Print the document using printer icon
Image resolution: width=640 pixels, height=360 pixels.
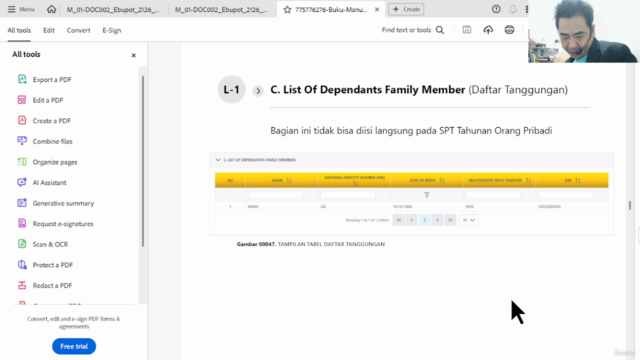509,29
